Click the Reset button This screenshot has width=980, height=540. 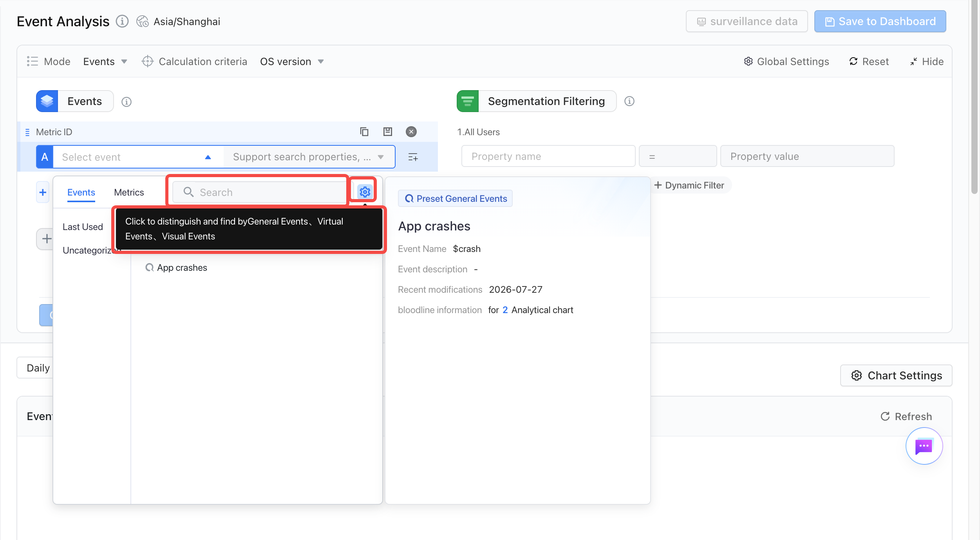click(x=869, y=62)
